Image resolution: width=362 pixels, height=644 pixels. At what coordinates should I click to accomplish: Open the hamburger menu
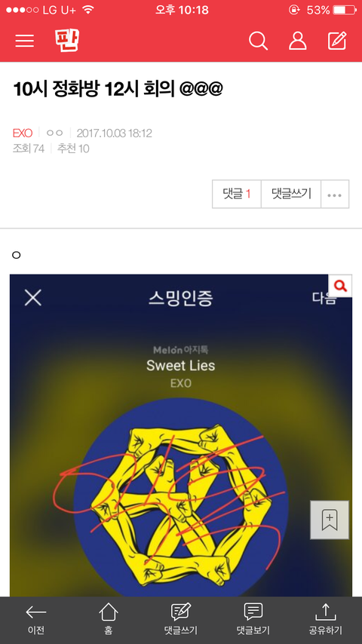tap(25, 41)
